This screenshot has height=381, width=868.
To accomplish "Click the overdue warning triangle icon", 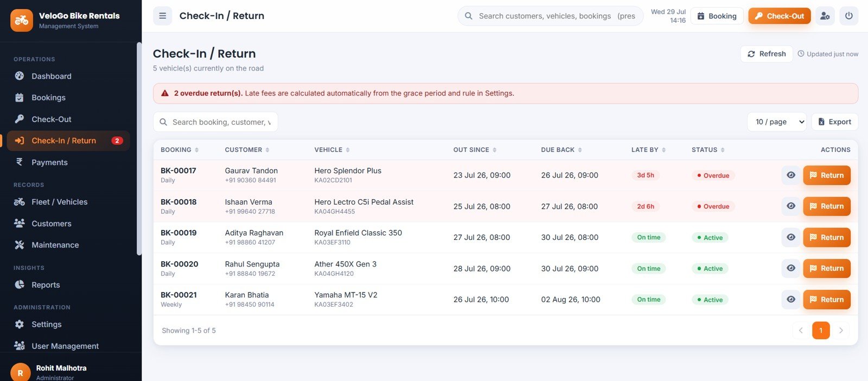I will click(165, 93).
